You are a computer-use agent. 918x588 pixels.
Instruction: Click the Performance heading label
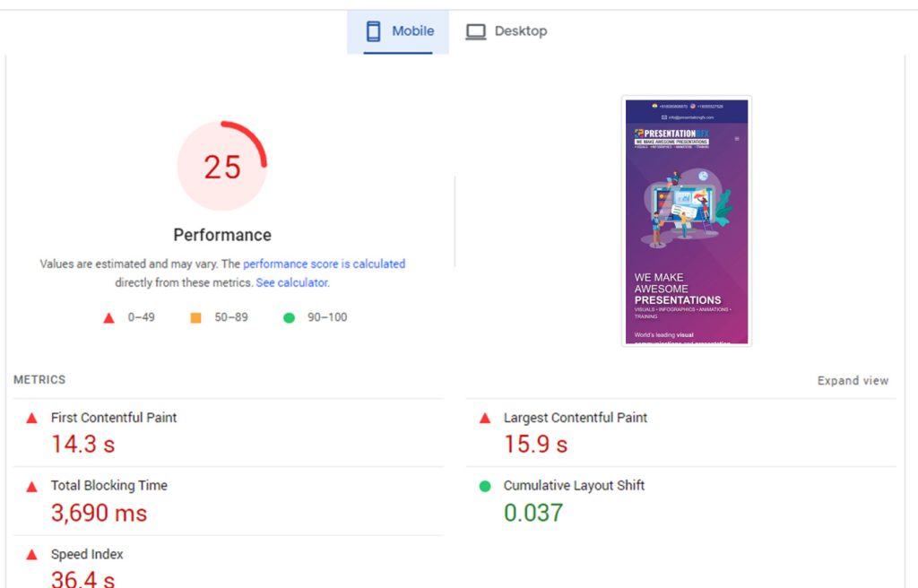point(222,235)
